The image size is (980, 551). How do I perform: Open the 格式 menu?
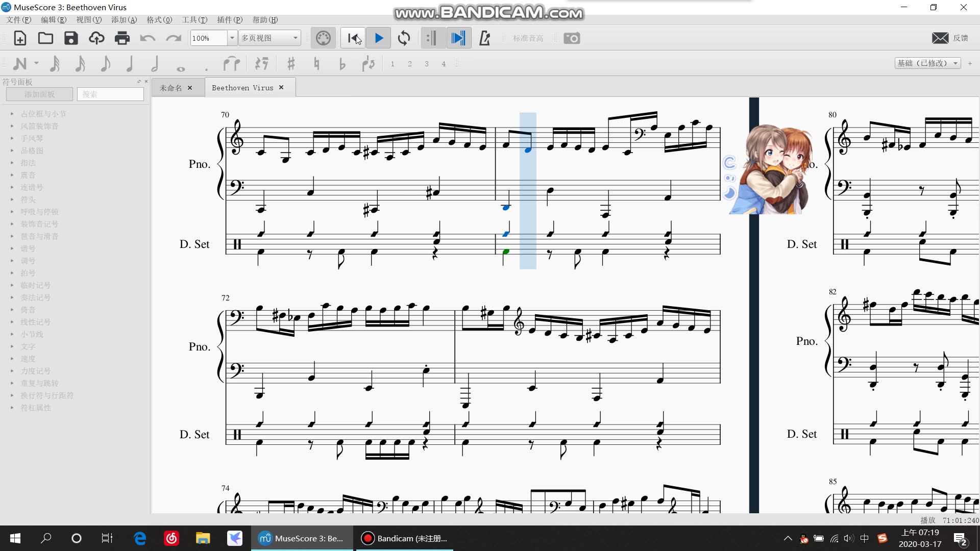159,20
